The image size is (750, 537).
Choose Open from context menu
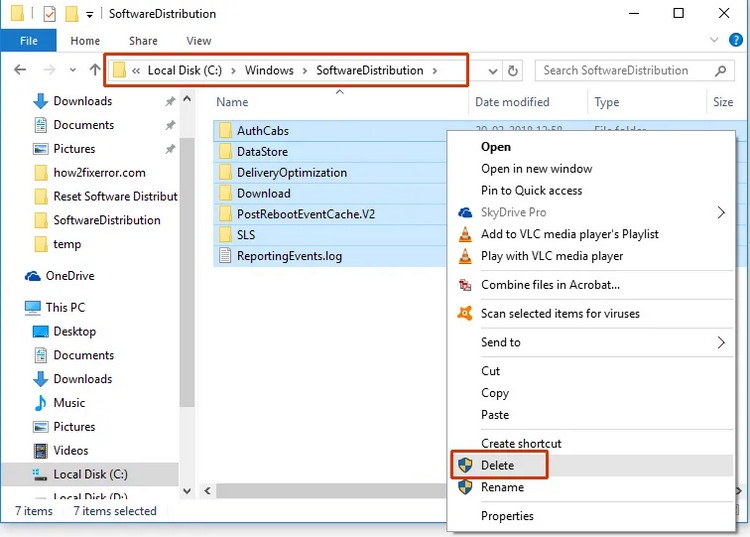(496, 147)
